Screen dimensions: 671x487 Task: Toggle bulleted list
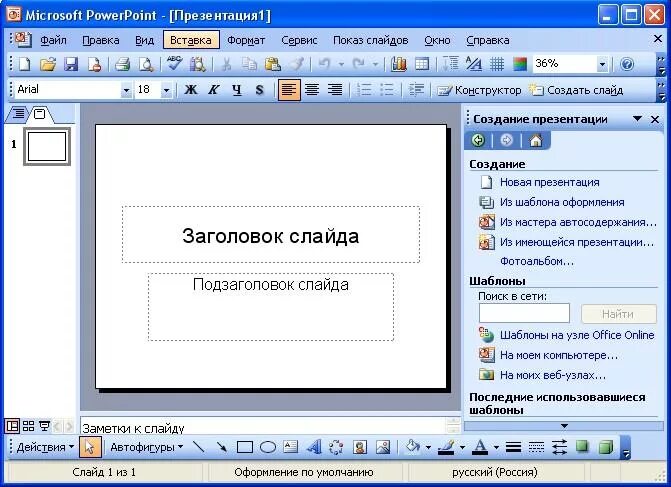pyautogui.click(x=387, y=90)
